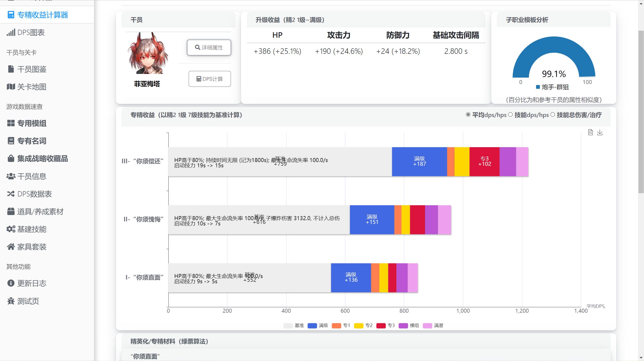Click the calculator icon beside 专精收益计算器
Image resolution: width=644 pixels, height=361 pixels.
pyautogui.click(x=11, y=15)
